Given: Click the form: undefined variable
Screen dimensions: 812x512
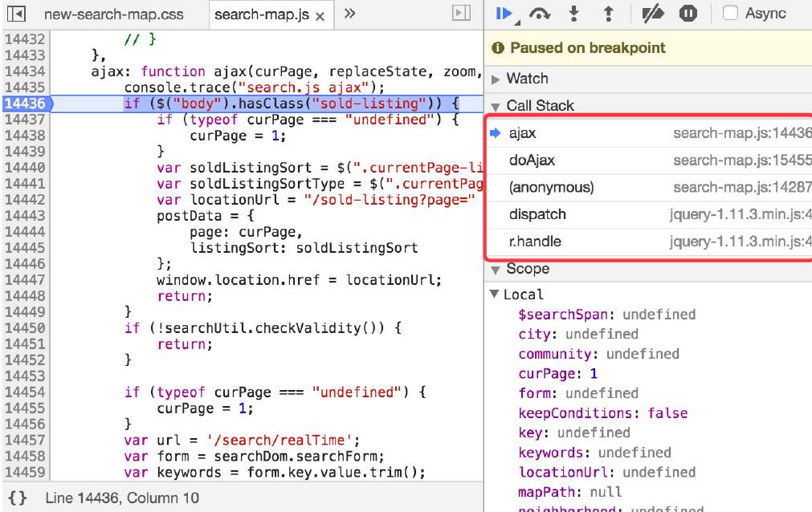Looking at the screenshot, I should coord(578,393).
